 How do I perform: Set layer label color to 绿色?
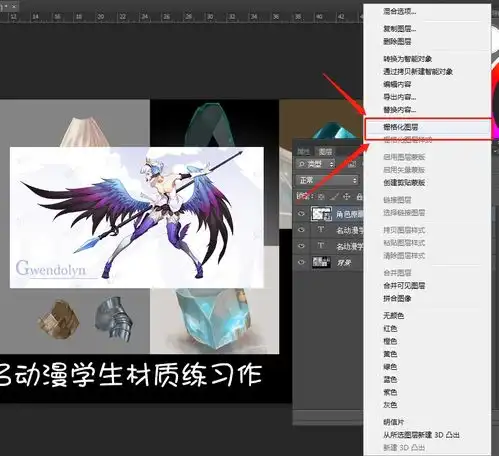390,367
